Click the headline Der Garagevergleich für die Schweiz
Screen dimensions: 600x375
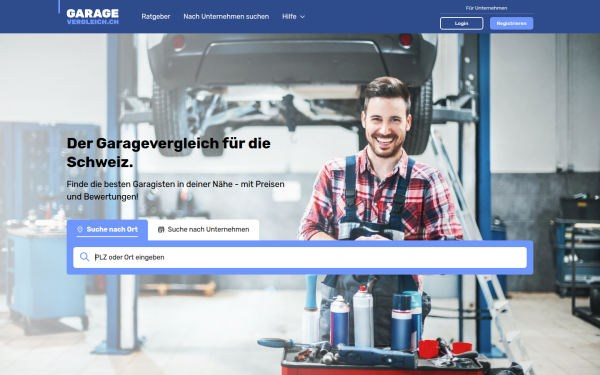169,152
